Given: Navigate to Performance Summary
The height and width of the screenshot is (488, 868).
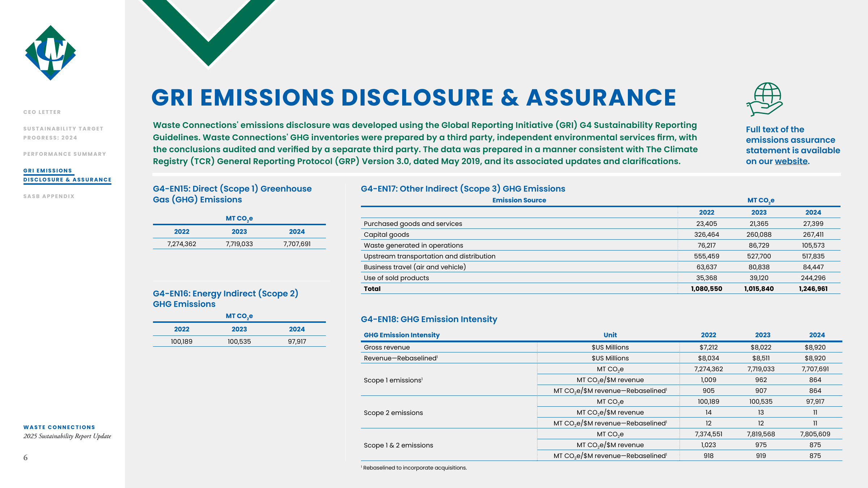Looking at the screenshot, I should [65, 154].
